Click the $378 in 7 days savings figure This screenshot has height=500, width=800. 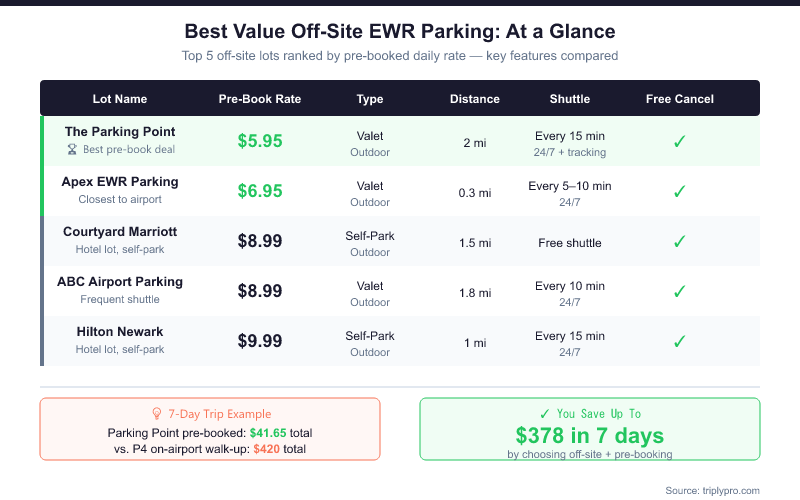click(590, 435)
